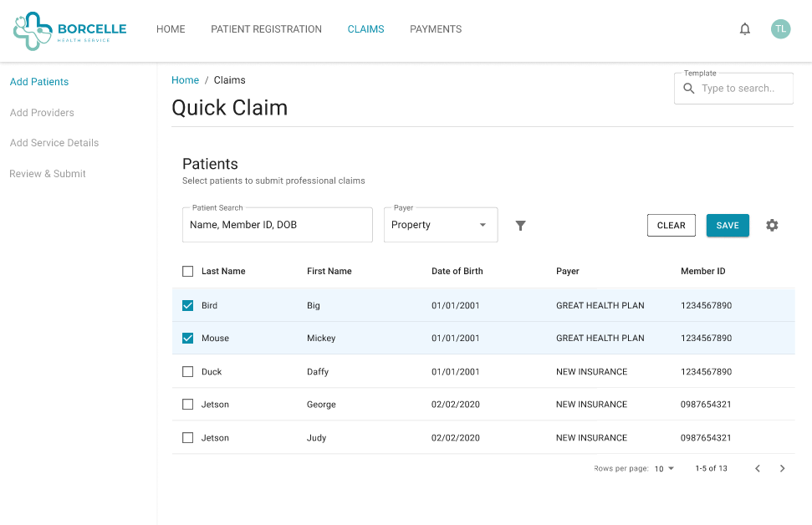Image resolution: width=812 pixels, height=525 pixels.
Task: Click the search magnifier in Template field
Action: [689, 89]
